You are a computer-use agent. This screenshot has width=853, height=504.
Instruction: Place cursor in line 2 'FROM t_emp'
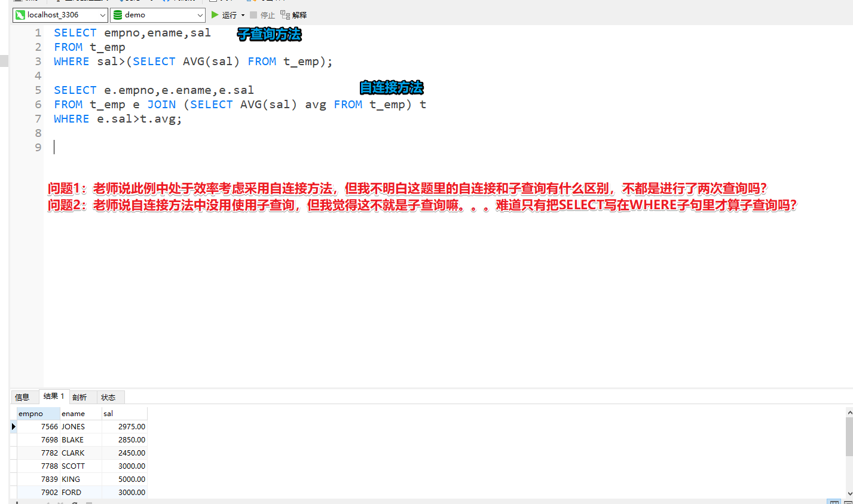point(90,47)
